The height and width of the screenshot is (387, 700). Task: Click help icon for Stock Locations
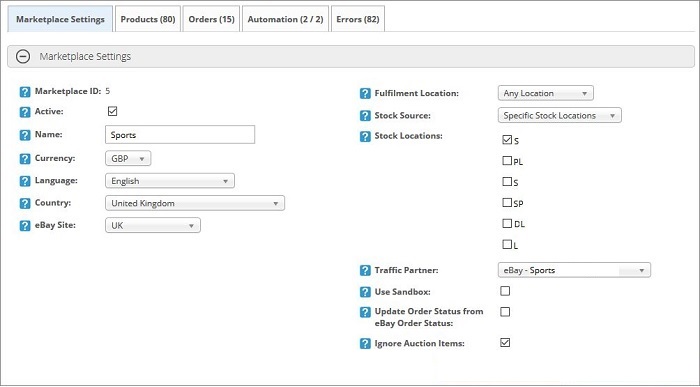pos(365,136)
